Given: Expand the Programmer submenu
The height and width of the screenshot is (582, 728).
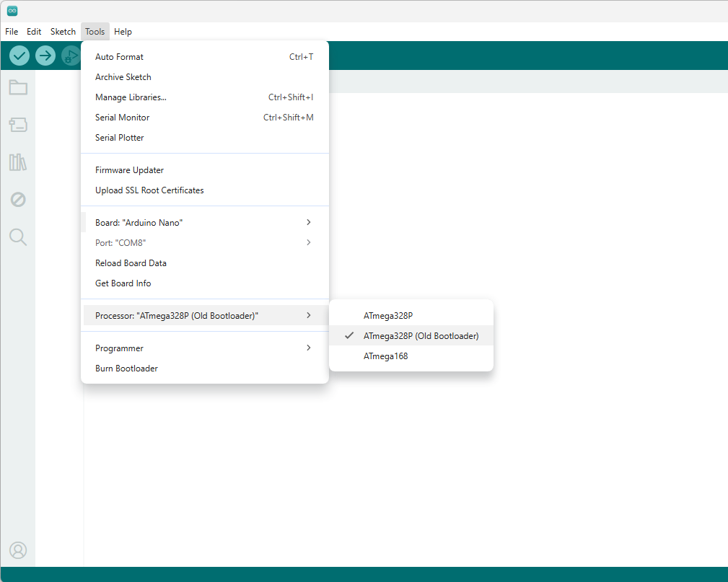Looking at the screenshot, I should [x=205, y=348].
